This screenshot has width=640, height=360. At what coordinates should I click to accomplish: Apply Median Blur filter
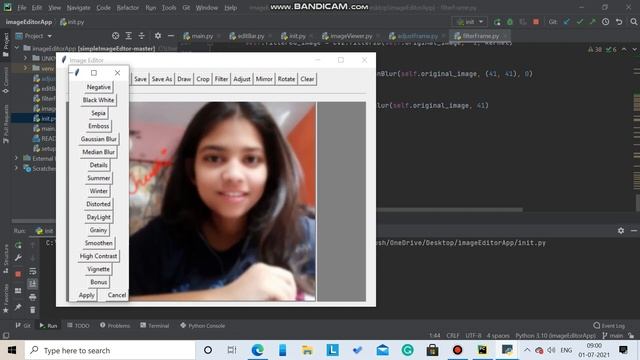click(x=98, y=152)
